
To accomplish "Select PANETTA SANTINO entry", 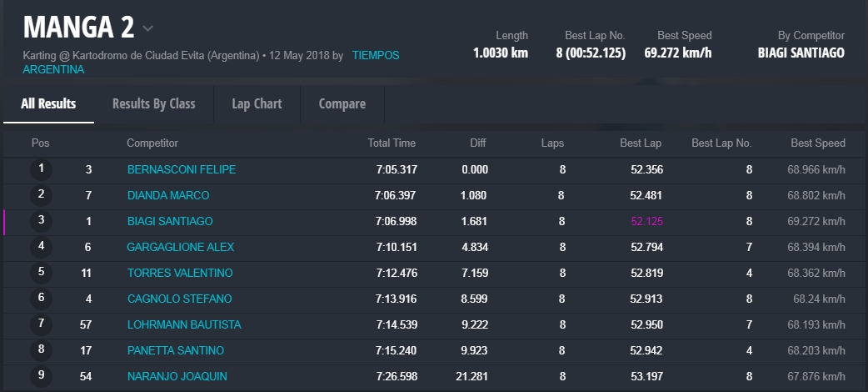I will coord(175,351).
